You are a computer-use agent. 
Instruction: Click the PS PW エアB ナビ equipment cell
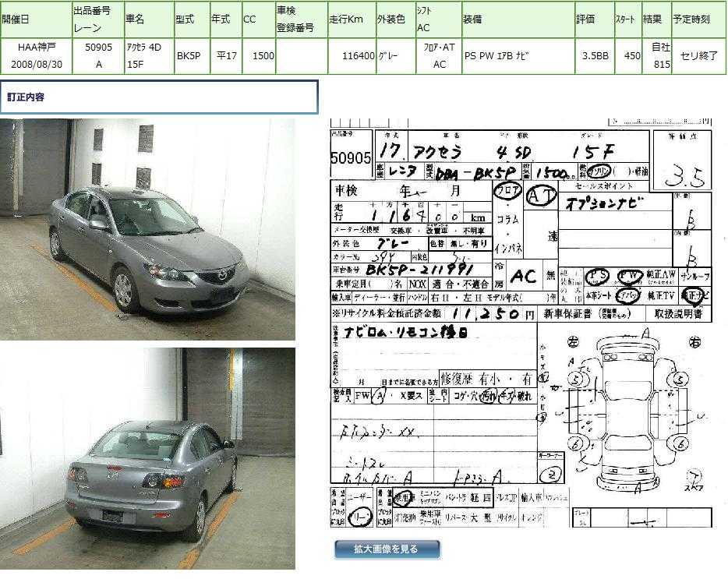[x=518, y=55]
